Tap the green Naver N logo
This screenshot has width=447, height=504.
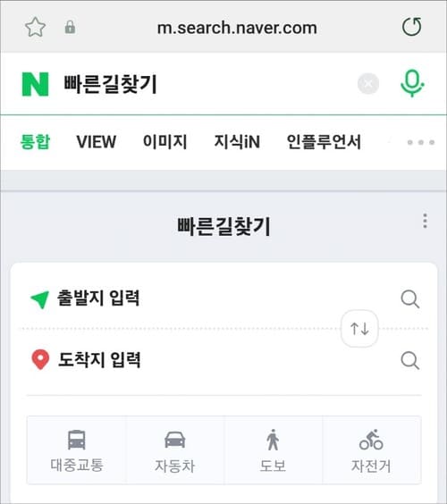pos(35,84)
